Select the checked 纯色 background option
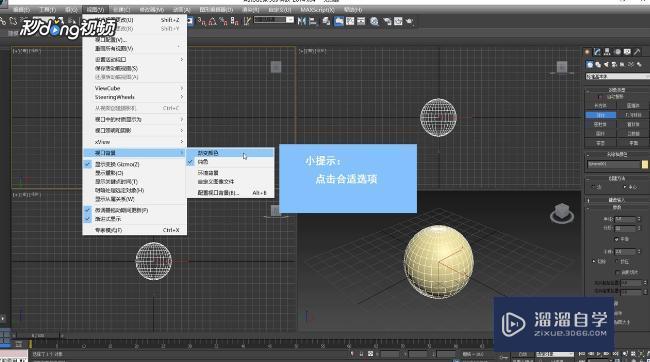This screenshot has width=650, height=362. (x=230, y=162)
